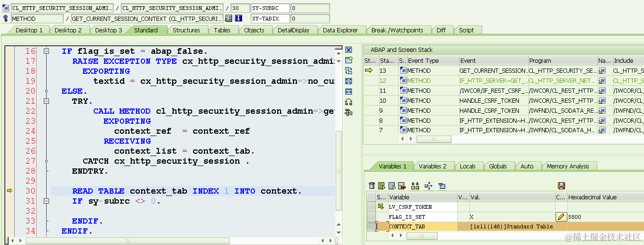The height and width of the screenshot is (245, 644).
Task: Click the navigate-to-source icon next to the method name field
Action: pos(228,19)
